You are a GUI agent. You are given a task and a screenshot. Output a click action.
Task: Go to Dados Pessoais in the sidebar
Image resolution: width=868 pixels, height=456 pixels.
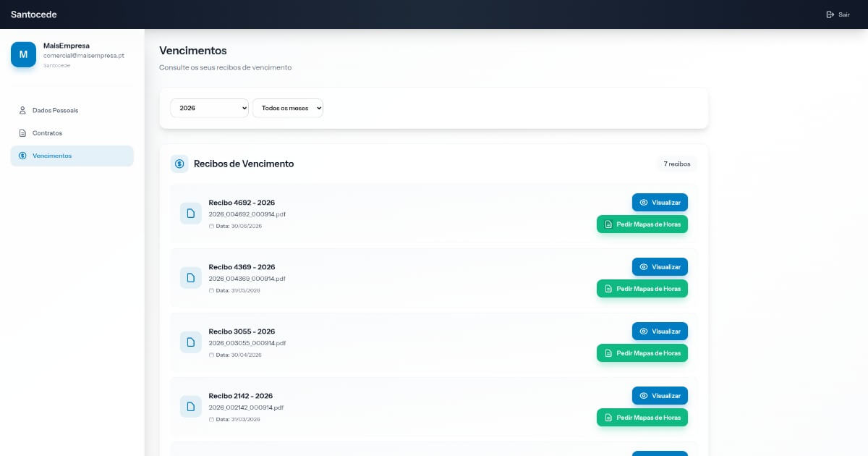click(72, 111)
